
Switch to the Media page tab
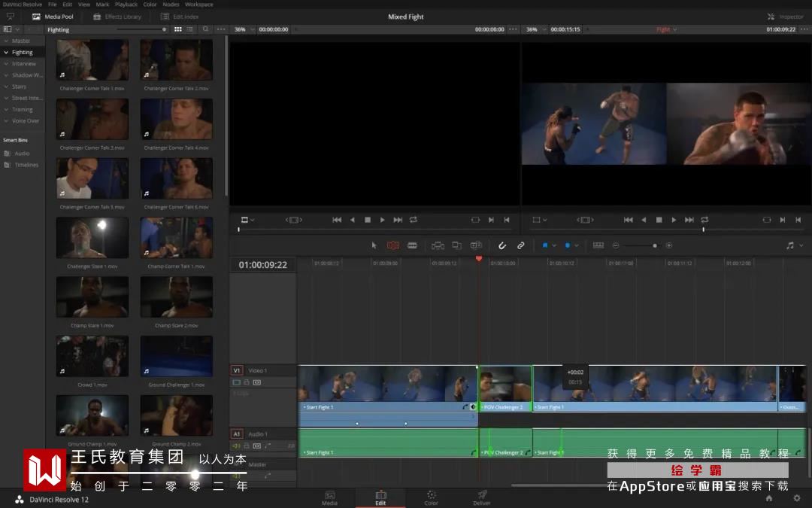pos(329,498)
